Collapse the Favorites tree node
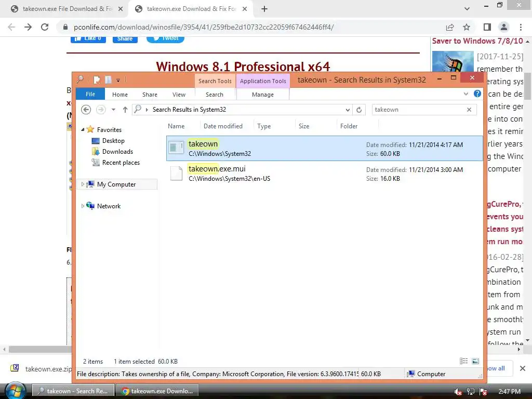The image size is (532, 399). click(83, 129)
